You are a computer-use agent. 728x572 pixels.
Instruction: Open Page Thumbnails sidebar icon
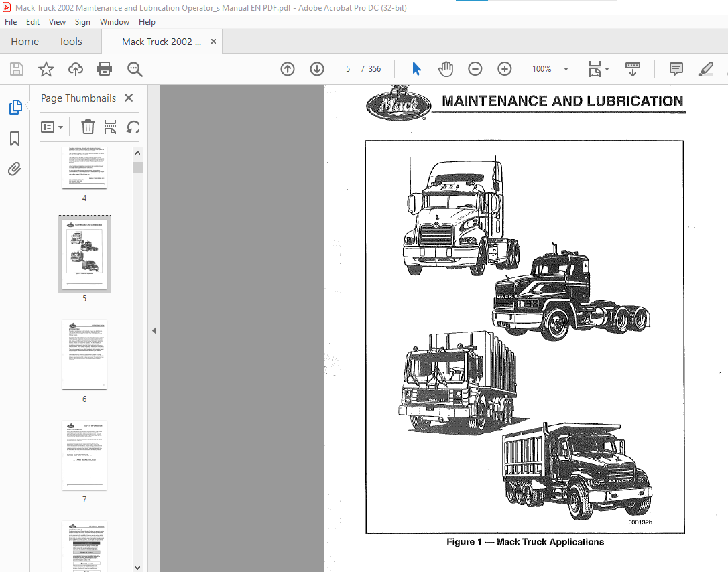pos(15,107)
